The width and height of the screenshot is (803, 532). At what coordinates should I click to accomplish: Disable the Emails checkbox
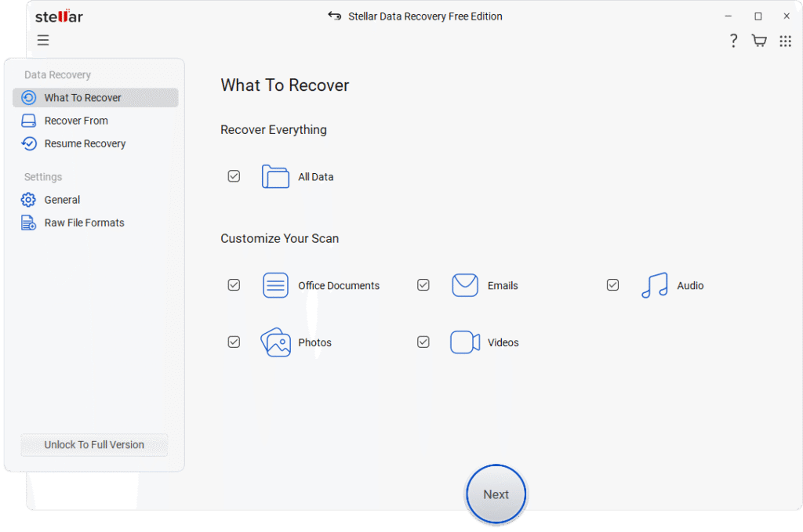(x=423, y=285)
